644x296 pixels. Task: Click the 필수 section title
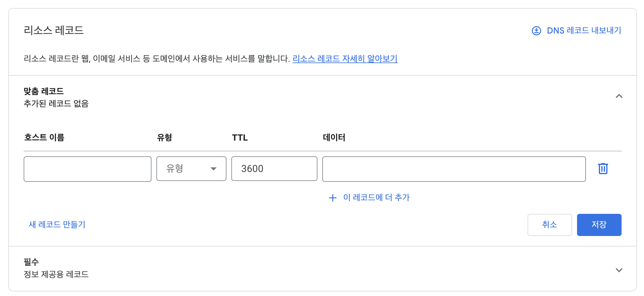tap(31, 262)
